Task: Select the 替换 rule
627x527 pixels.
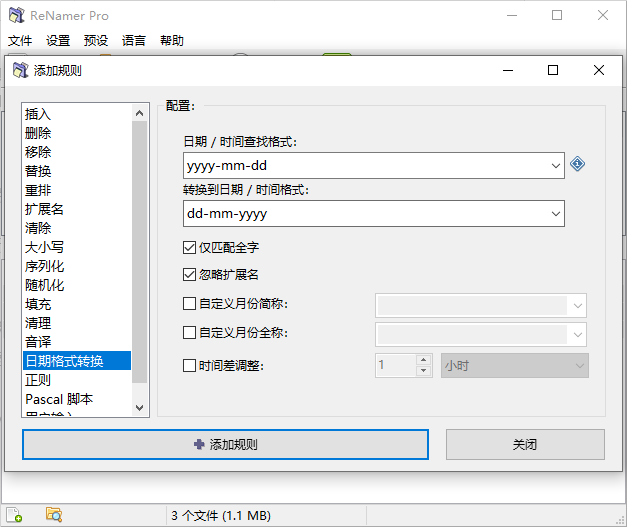Action: coord(77,171)
